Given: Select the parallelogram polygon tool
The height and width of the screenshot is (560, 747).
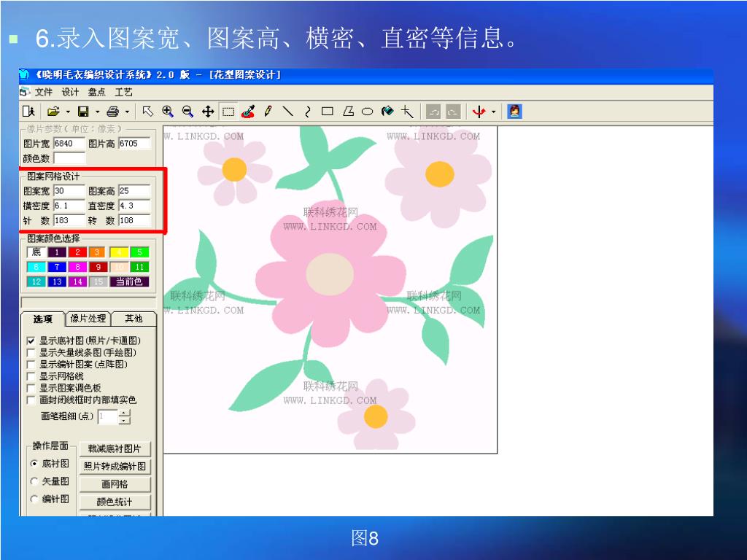Looking at the screenshot, I should click(x=348, y=112).
